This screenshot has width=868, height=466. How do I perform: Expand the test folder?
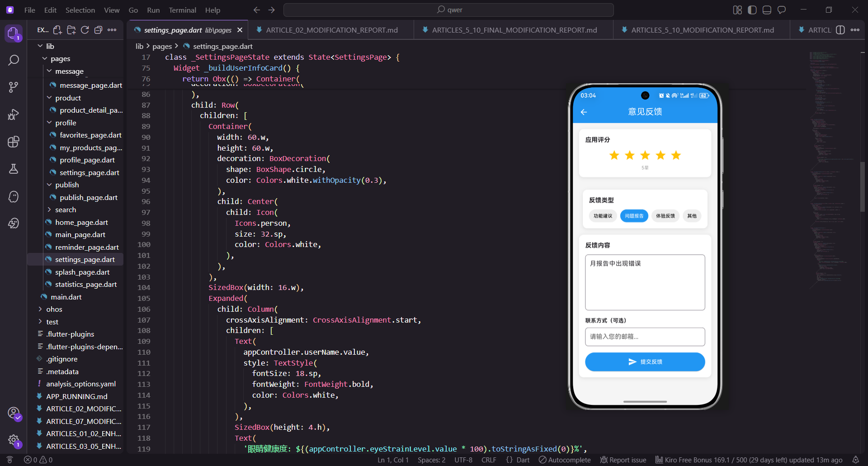[x=52, y=322]
